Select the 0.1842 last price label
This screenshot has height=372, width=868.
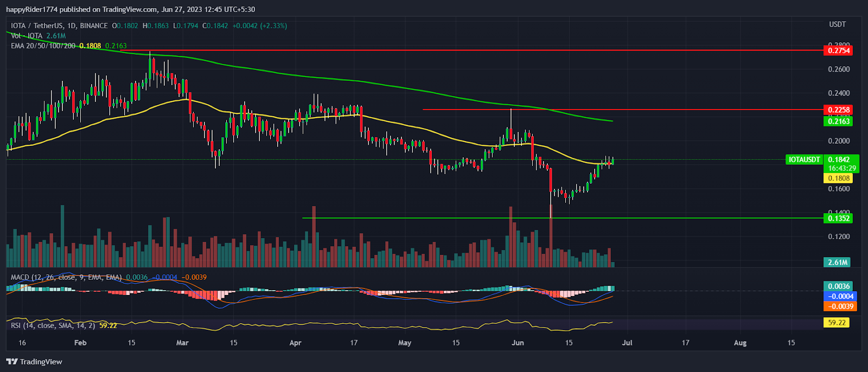coord(839,159)
